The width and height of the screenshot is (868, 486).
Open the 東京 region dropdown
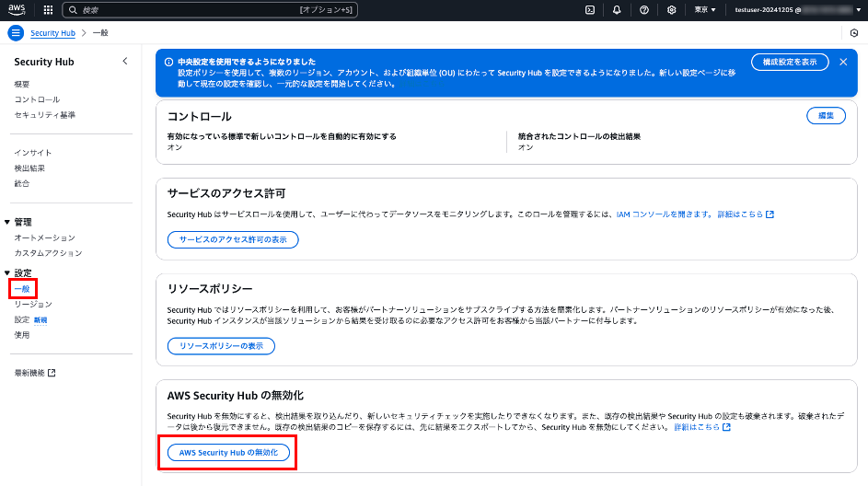point(705,10)
